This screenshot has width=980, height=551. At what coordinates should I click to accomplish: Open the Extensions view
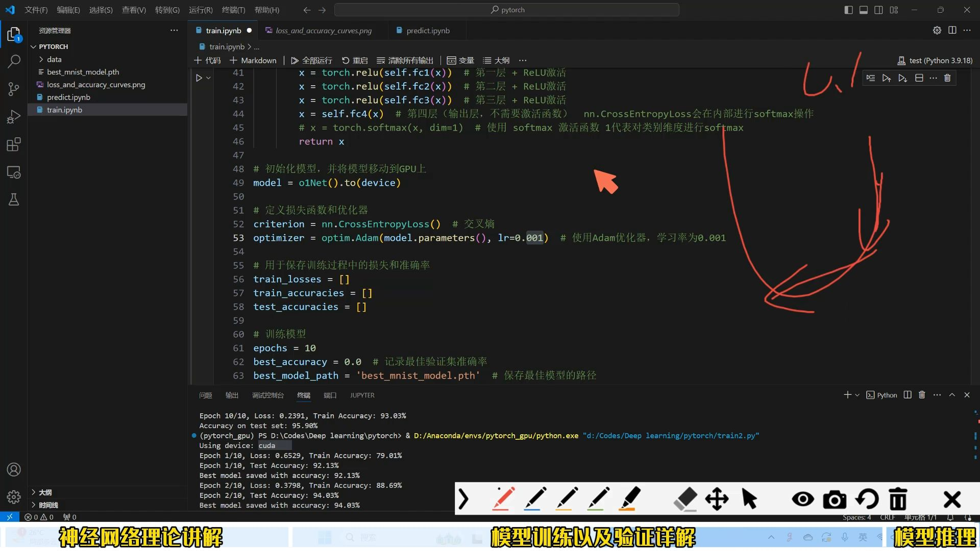pos(14,144)
